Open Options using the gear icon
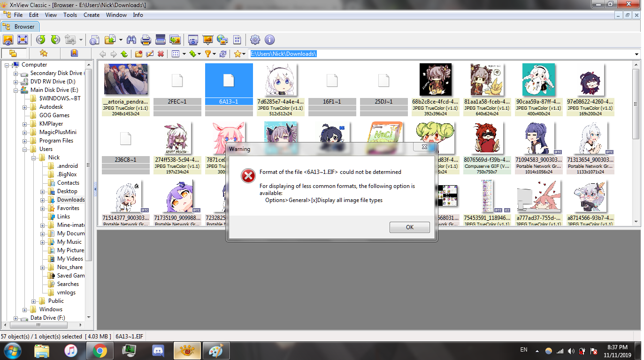 coord(255,40)
